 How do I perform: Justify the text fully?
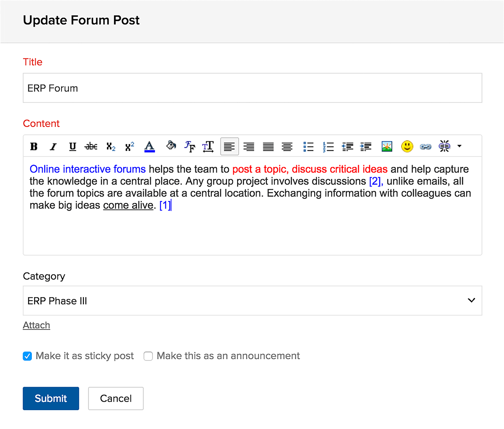pyautogui.click(x=268, y=146)
